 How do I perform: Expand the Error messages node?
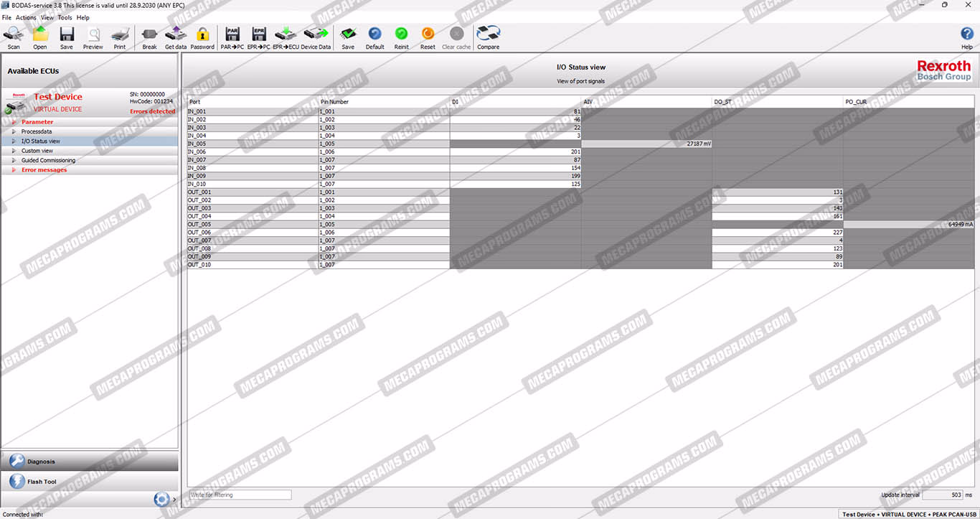pos(14,170)
